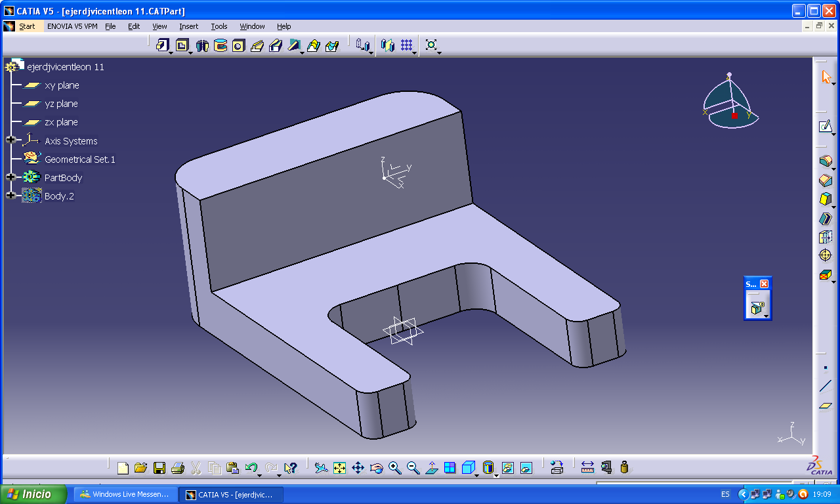Click the Normal View icon
The image size is (840, 504).
(x=431, y=468)
